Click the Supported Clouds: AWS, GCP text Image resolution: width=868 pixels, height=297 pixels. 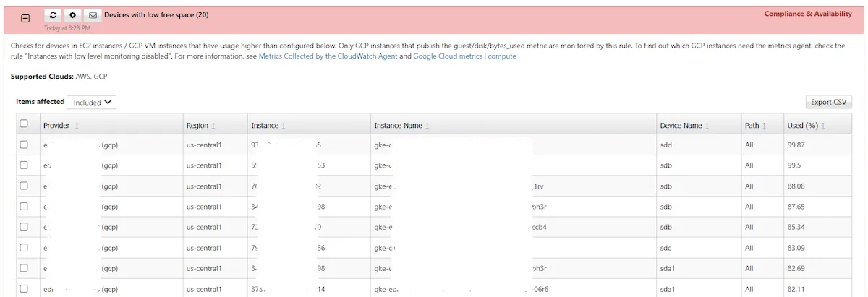point(59,76)
